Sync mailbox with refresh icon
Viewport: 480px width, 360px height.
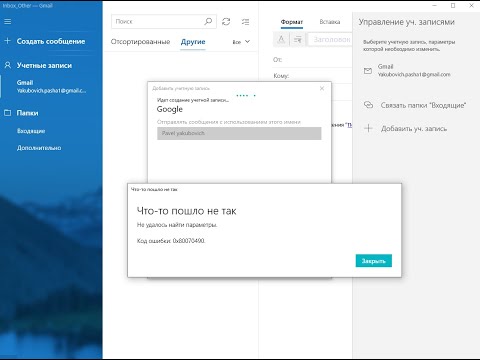pos(226,22)
